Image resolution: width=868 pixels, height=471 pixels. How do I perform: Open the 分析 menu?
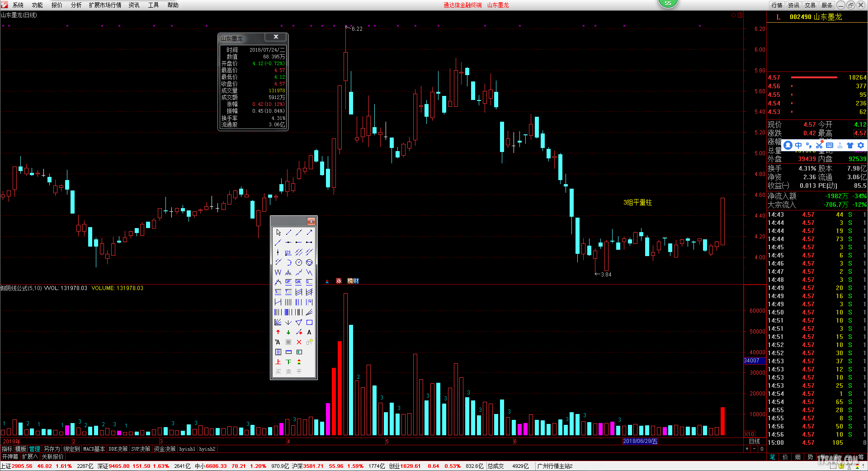pos(76,5)
